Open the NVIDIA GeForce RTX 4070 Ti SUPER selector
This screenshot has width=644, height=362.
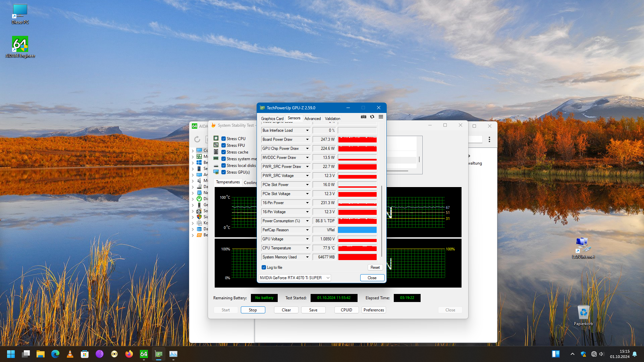[x=295, y=278]
